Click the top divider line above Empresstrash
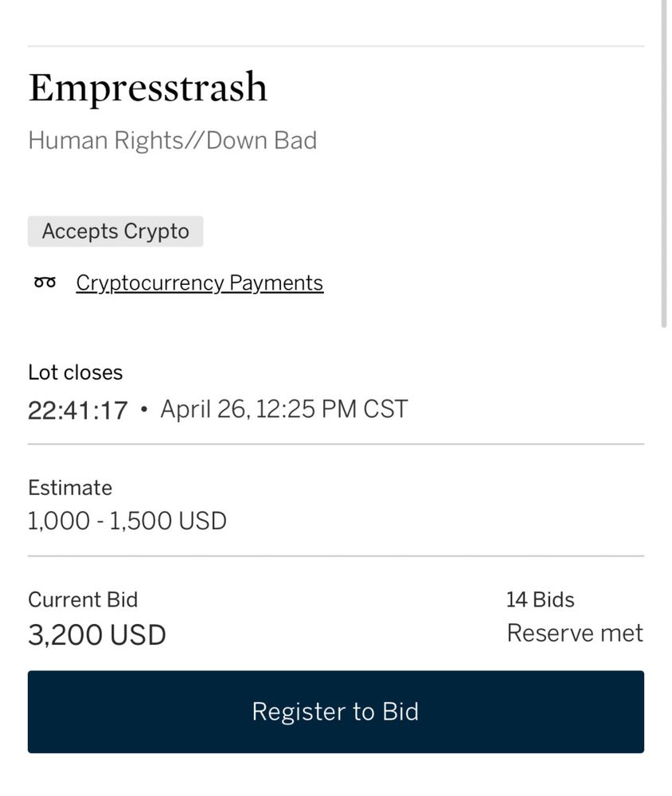672x796 pixels. 335,46
